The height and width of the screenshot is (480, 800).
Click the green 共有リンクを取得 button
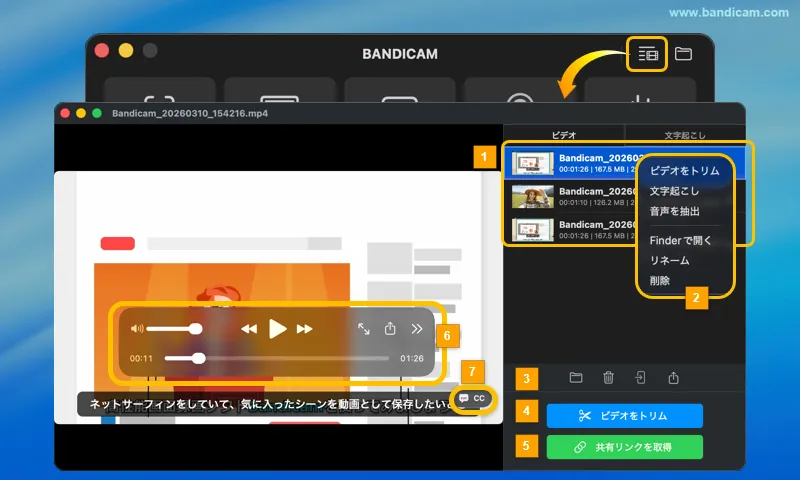[x=624, y=447]
